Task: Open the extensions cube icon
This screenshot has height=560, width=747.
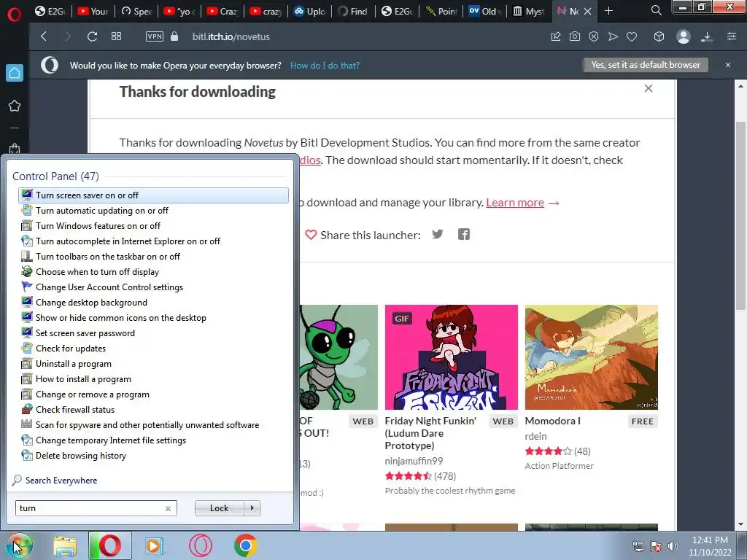Action: (x=659, y=36)
